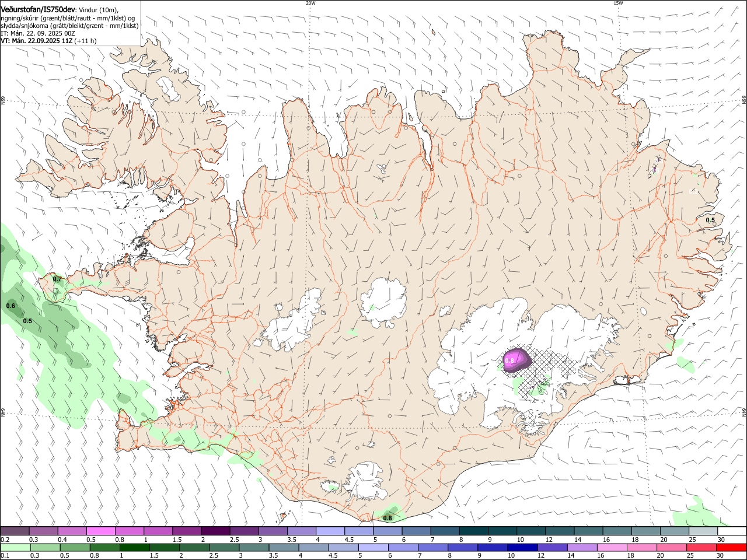This screenshot has width=747, height=560.
Task: Click the 'slydda/snjókoma' legend description line
Action: (x=69, y=26)
